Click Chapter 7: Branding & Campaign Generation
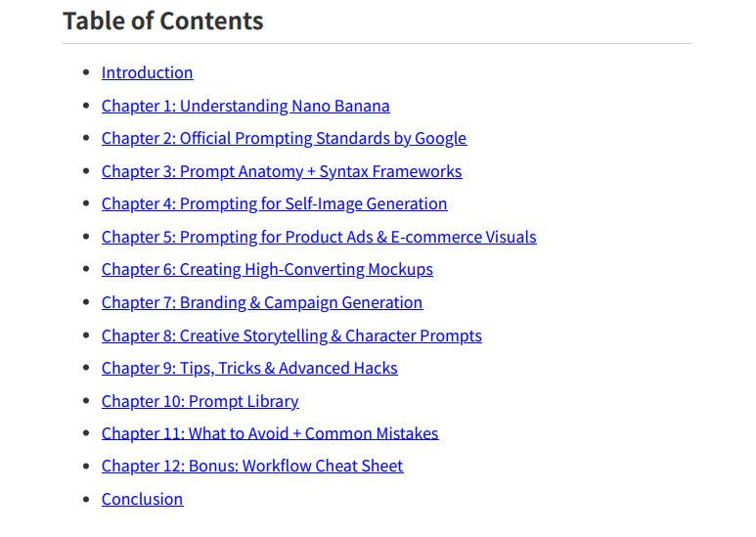 pyautogui.click(x=262, y=302)
